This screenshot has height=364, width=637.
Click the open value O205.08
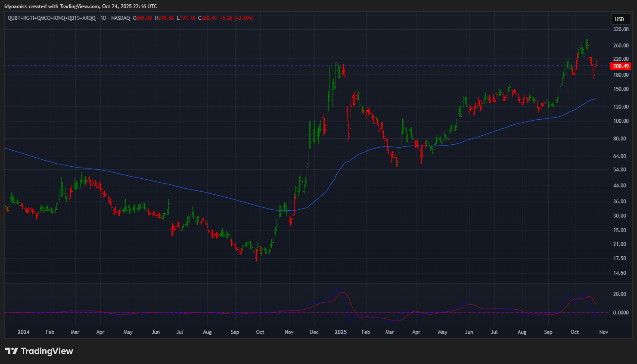click(143, 18)
